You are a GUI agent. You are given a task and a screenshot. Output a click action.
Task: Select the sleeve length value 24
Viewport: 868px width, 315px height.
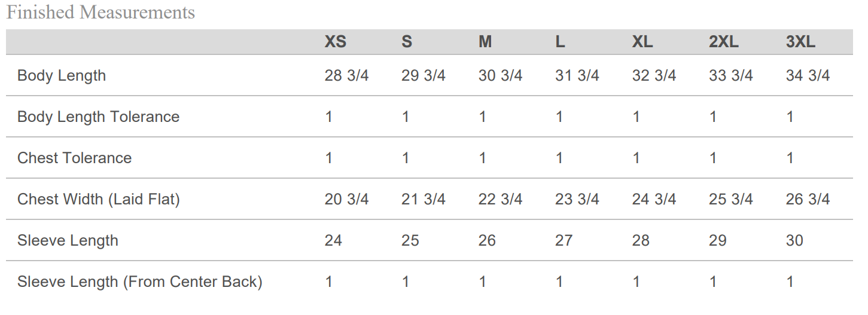pos(333,240)
